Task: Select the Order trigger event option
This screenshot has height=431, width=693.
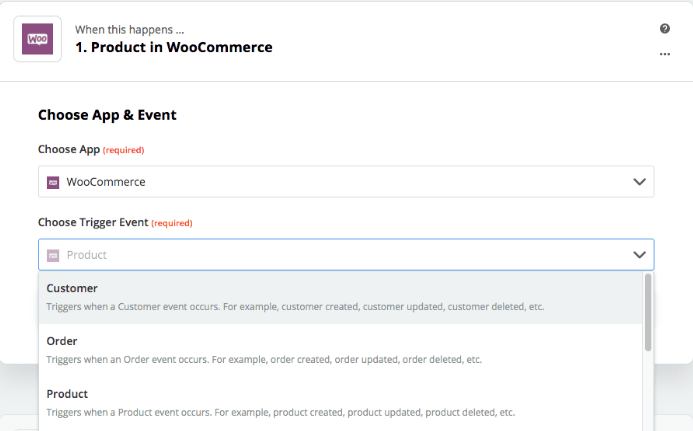Action: point(62,341)
